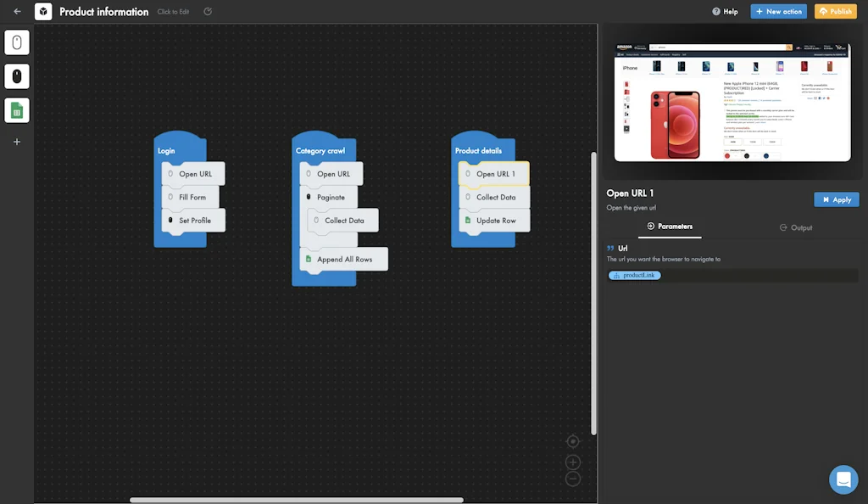
Task: Click the blue New action button
Action: (x=778, y=11)
